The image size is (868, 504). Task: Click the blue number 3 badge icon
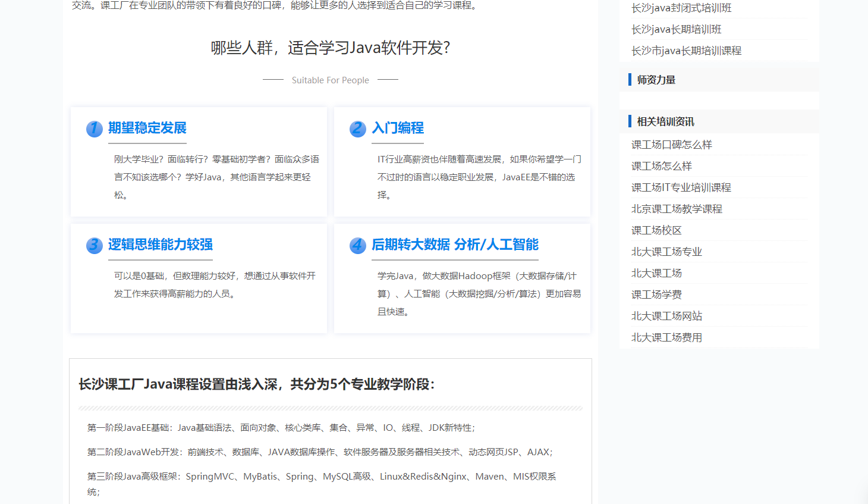95,245
